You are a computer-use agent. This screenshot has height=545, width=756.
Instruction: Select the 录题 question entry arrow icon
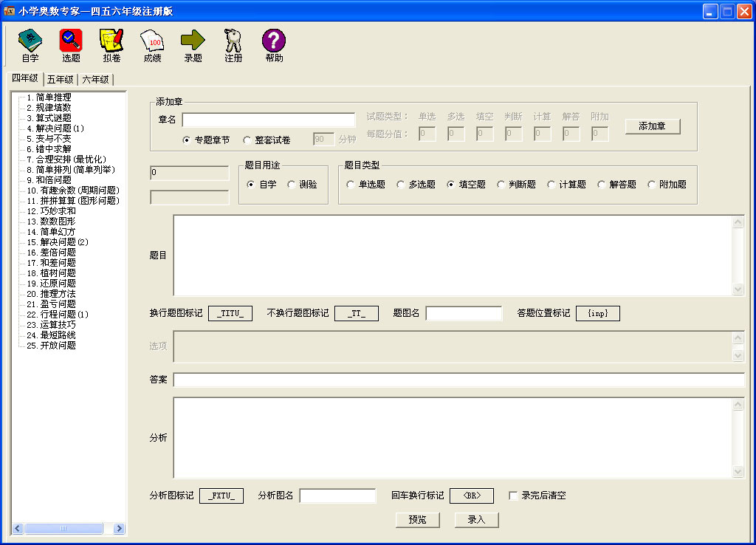[193, 46]
